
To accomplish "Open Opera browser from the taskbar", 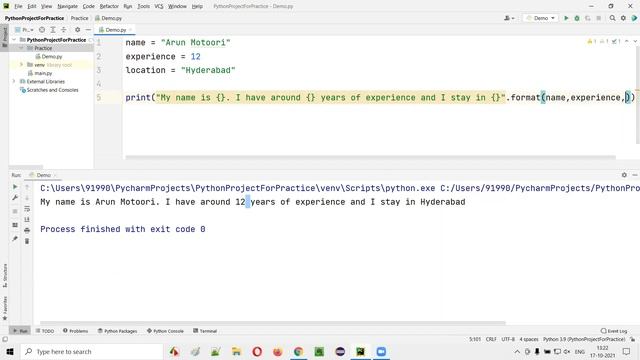I will click(x=257, y=351).
